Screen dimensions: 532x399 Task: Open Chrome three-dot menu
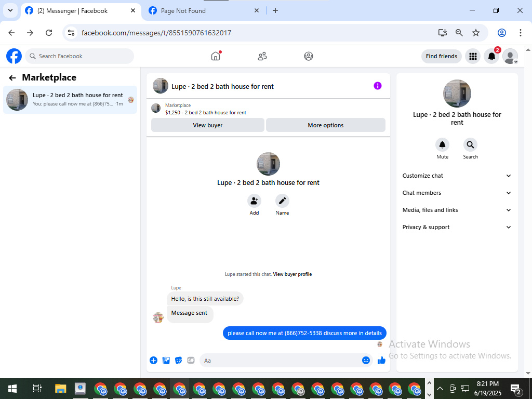(x=521, y=33)
